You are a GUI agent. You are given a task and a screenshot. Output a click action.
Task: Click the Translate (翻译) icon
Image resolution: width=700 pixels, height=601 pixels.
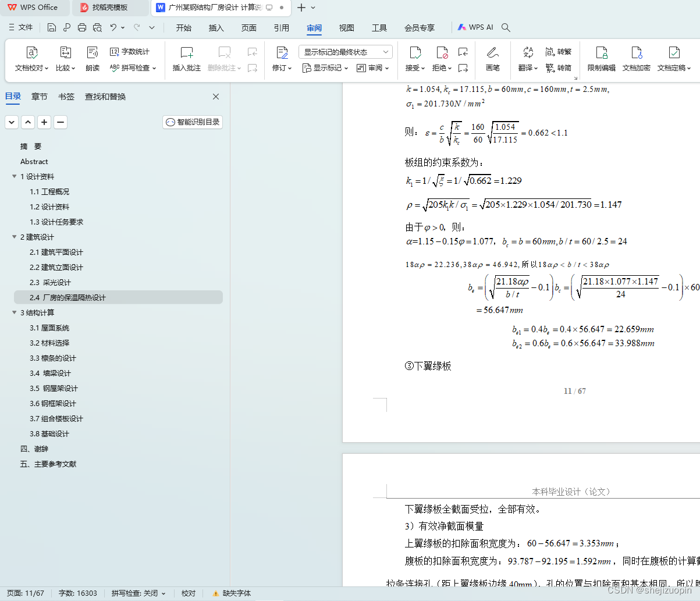pos(528,53)
